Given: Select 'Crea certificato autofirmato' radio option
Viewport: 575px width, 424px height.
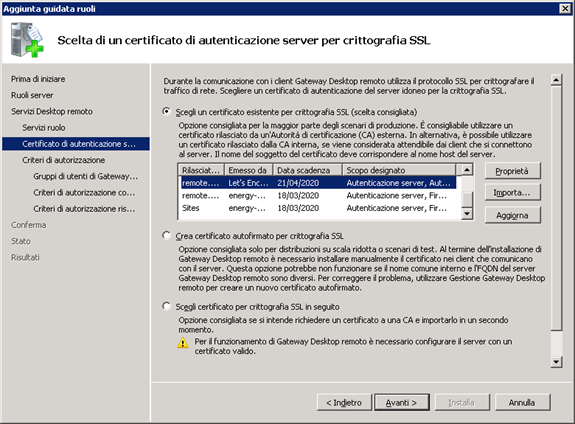Looking at the screenshot, I should tap(166, 235).
